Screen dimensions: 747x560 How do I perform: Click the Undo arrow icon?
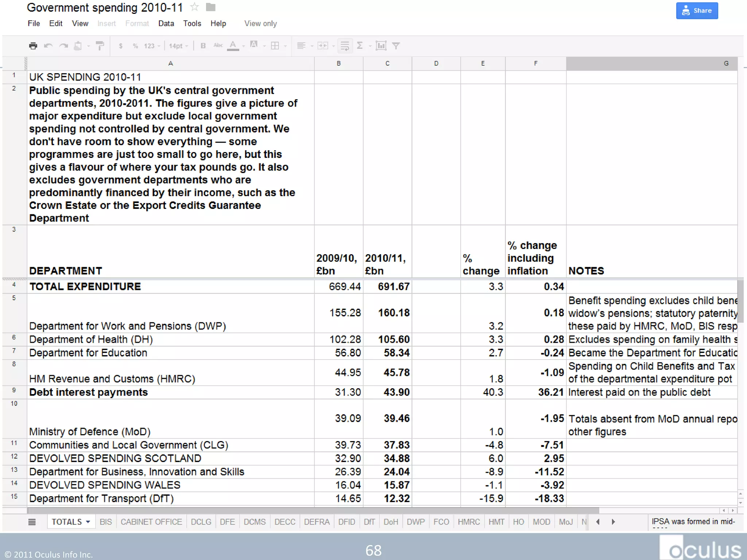coord(48,46)
